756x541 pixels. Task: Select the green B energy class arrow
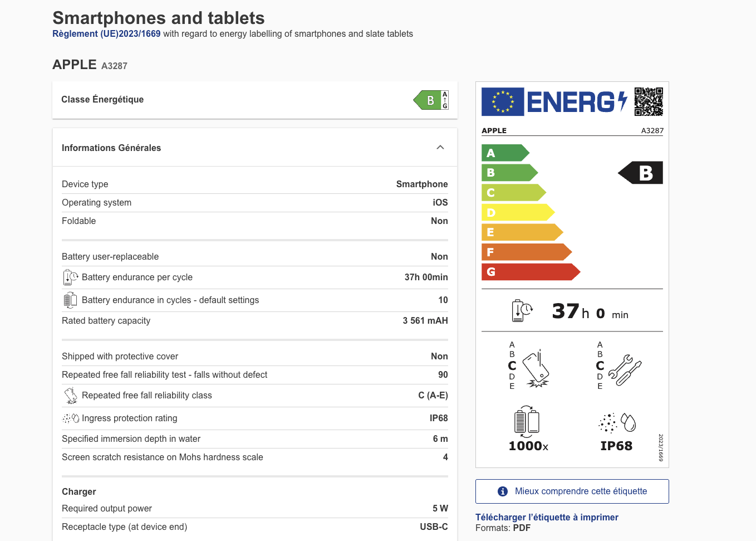430,100
